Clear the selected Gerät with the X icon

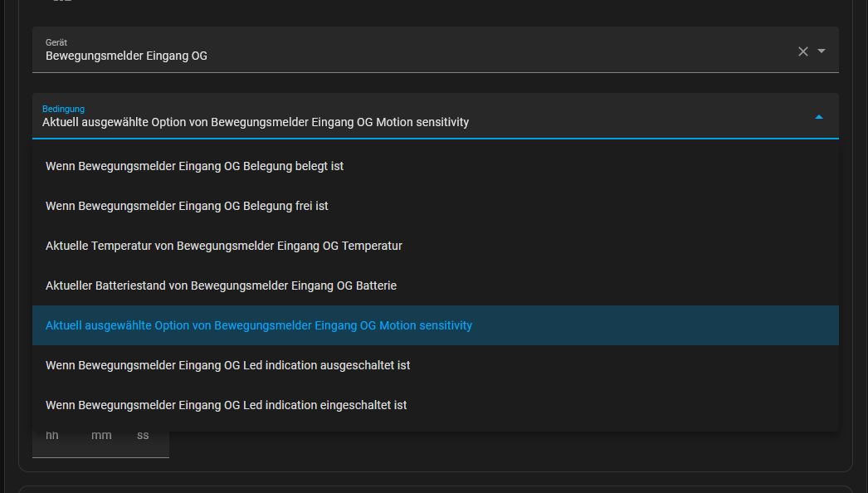pyautogui.click(x=802, y=51)
